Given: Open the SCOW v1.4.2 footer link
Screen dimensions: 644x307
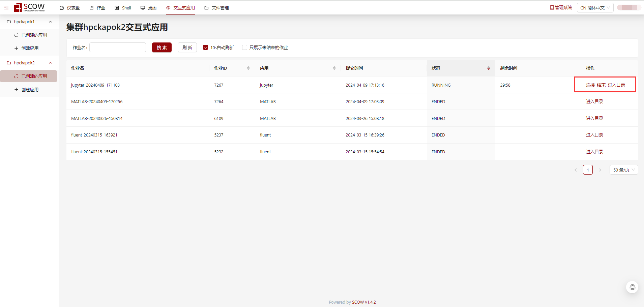Looking at the screenshot, I should click(x=364, y=302).
